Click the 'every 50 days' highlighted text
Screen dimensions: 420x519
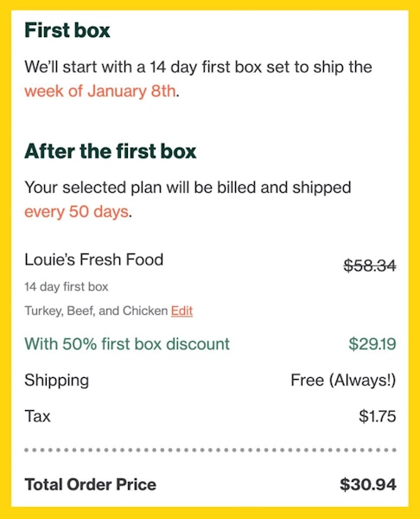click(x=76, y=212)
